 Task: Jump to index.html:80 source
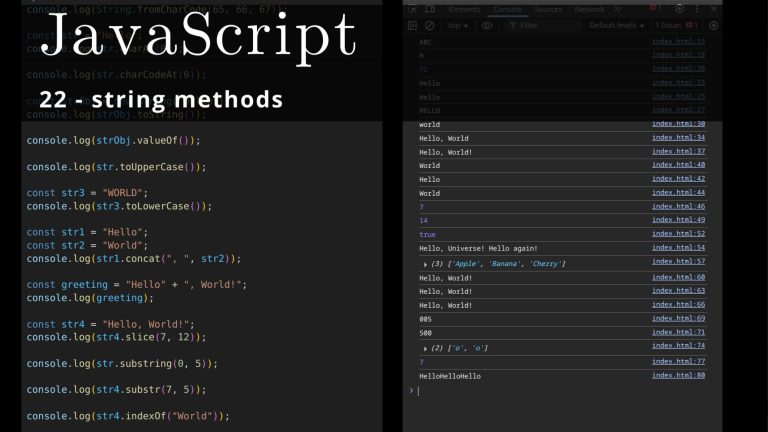coord(678,376)
